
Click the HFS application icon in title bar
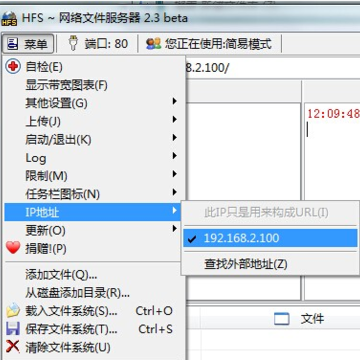[9, 18]
